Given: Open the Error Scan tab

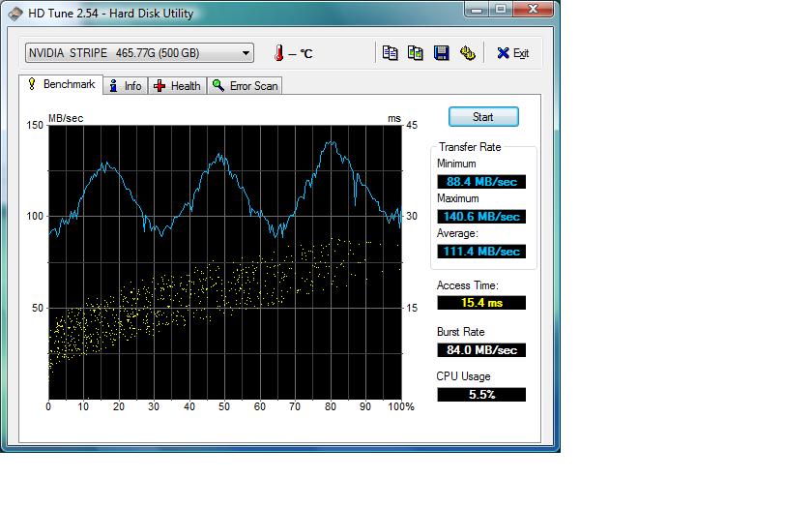Looking at the screenshot, I should (245, 86).
